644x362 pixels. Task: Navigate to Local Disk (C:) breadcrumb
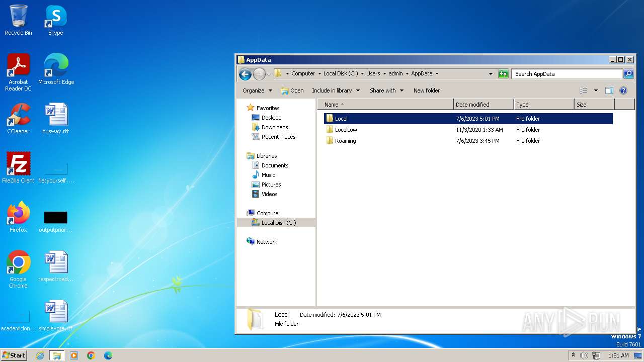(341, 73)
